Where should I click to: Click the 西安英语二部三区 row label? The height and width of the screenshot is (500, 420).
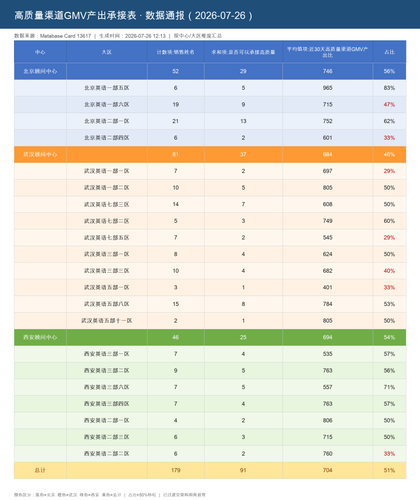pos(107,437)
